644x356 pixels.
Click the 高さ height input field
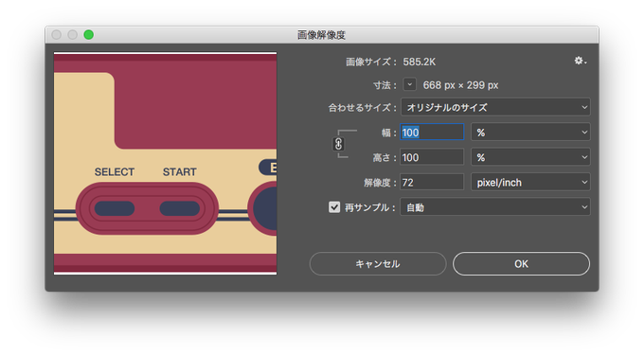point(432,157)
